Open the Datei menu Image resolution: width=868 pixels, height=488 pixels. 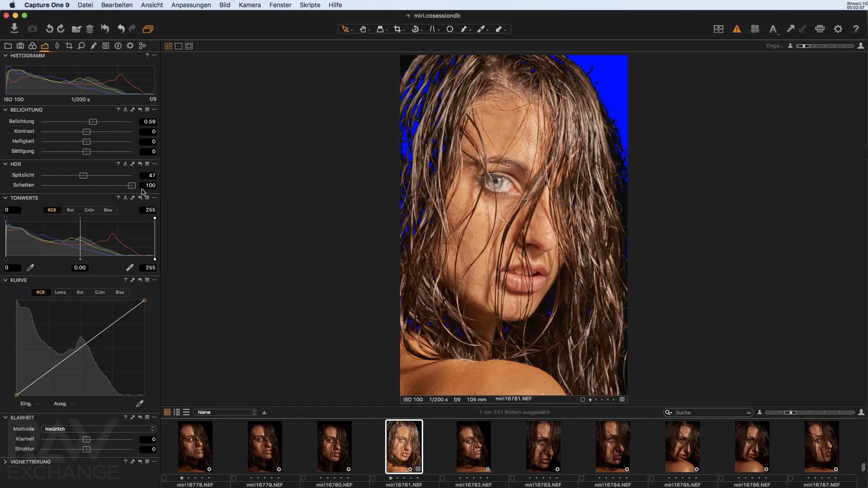click(x=85, y=5)
